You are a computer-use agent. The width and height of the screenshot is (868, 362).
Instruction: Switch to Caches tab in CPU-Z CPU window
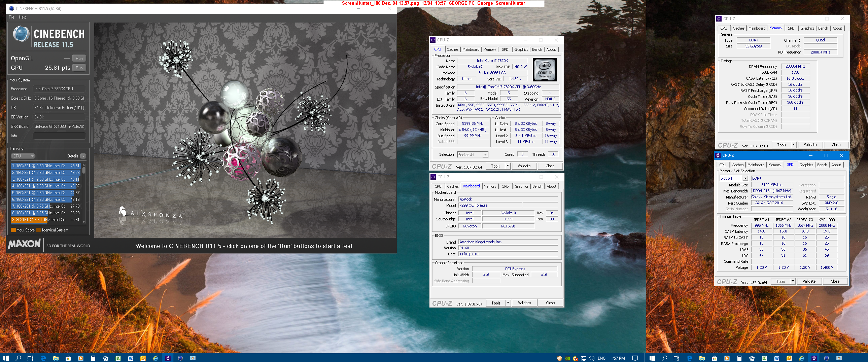[453, 49]
